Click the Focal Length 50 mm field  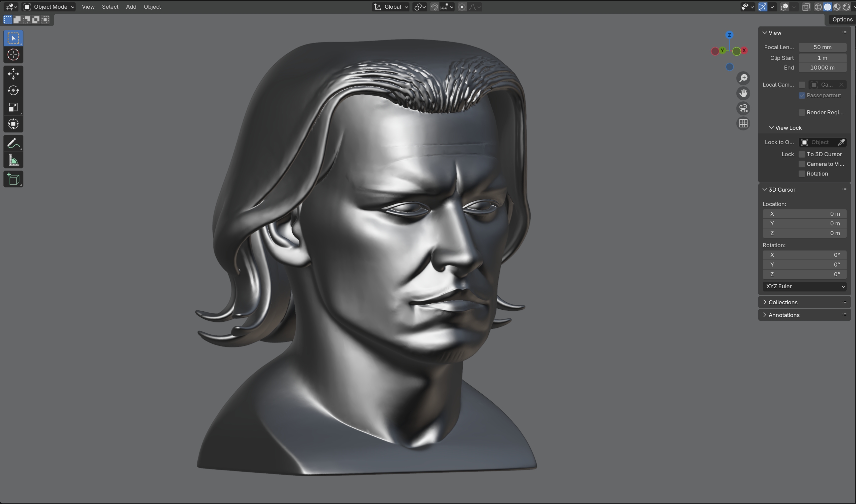822,47
